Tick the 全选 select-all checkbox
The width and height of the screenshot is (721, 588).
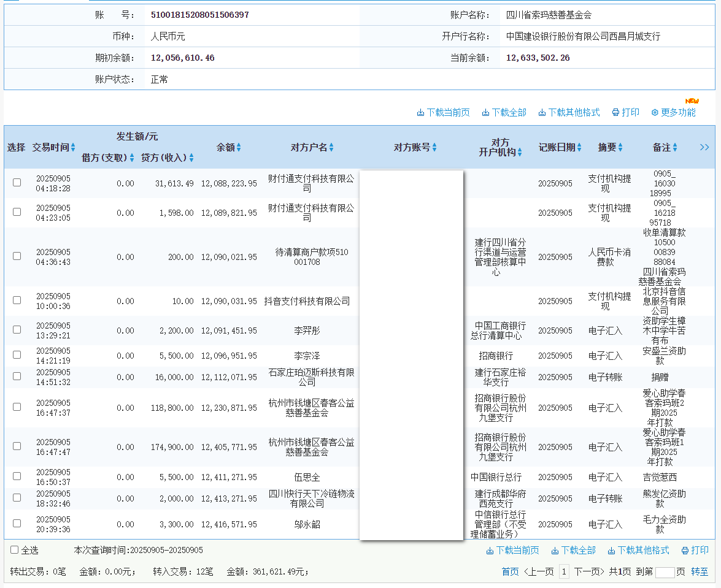15,550
